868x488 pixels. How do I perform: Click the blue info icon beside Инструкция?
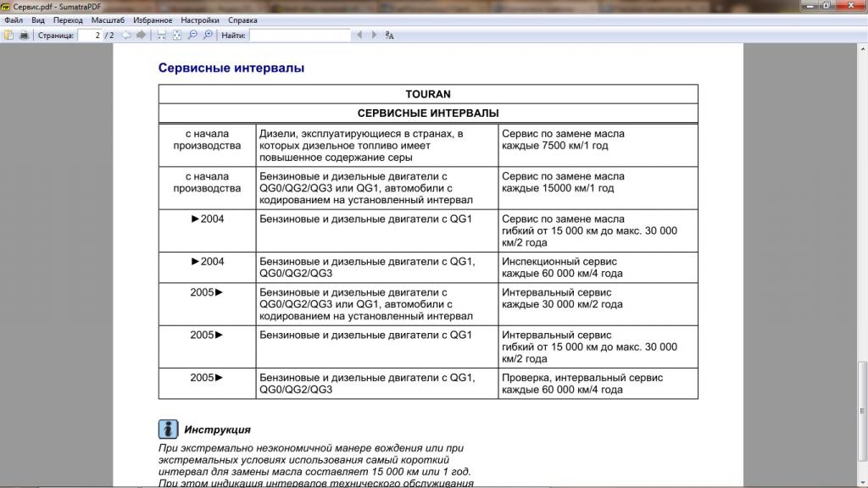[x=168, y=430]
